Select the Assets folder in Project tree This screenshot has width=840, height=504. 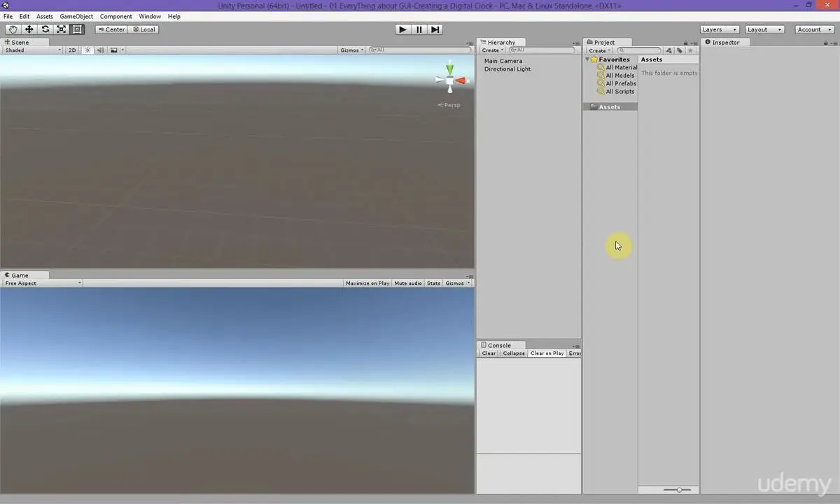[x=610, y=107]
